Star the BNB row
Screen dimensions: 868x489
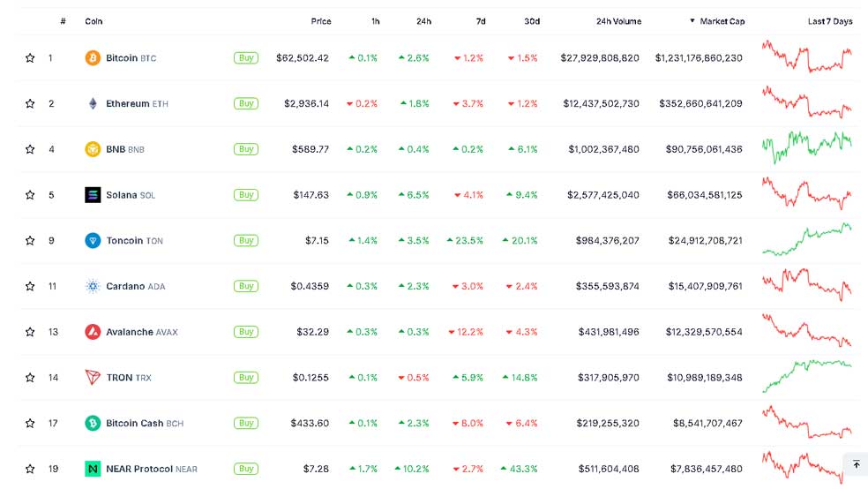(30, 149)
